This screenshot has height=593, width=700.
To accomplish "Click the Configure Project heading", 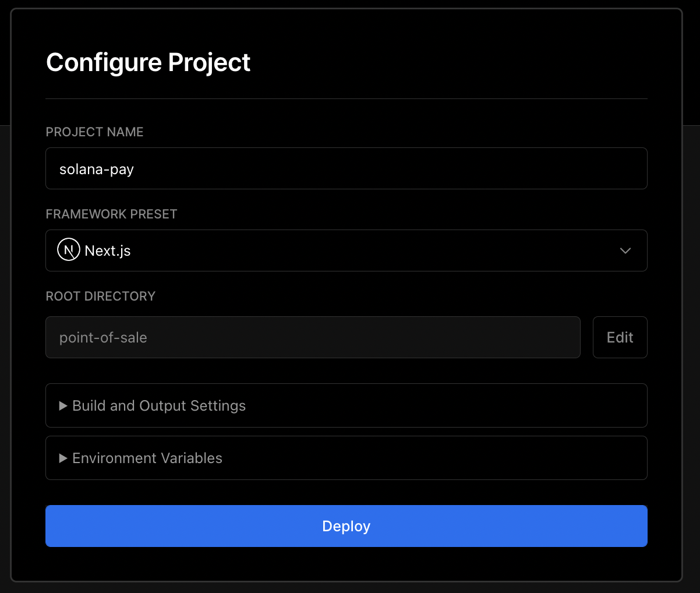I will (149, 62).
